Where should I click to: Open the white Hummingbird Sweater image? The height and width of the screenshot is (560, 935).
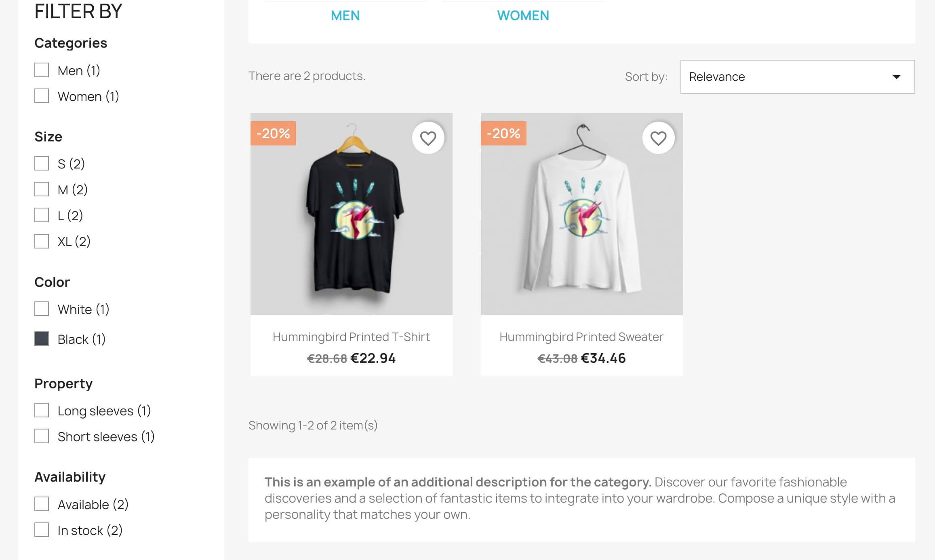click(x=581, y=214)
